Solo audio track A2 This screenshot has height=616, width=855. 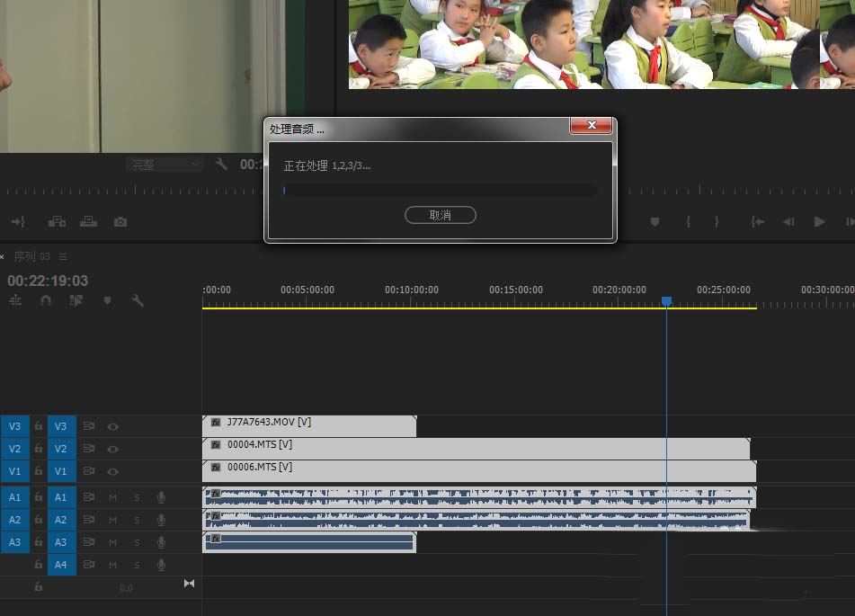point(137,520)
